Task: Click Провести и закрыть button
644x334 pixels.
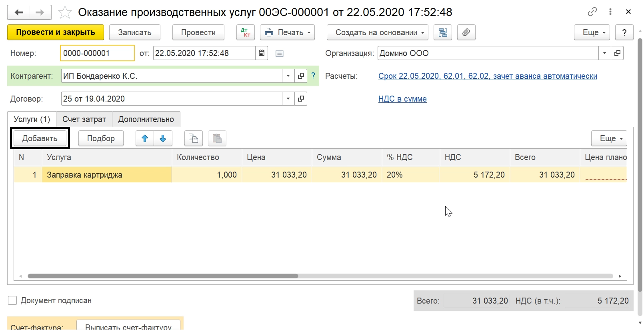Action: (56, 32)
